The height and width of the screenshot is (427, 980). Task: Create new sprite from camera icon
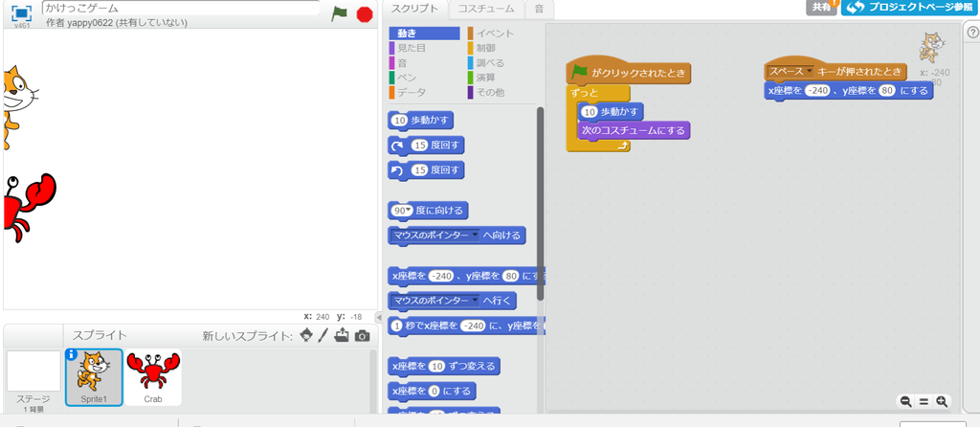(362, 336)
